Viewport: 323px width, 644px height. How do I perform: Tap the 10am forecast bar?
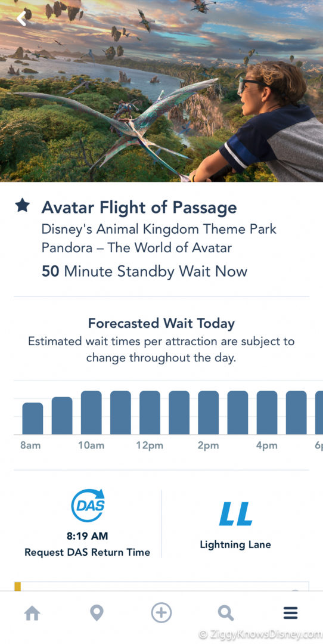coord(91,413)
